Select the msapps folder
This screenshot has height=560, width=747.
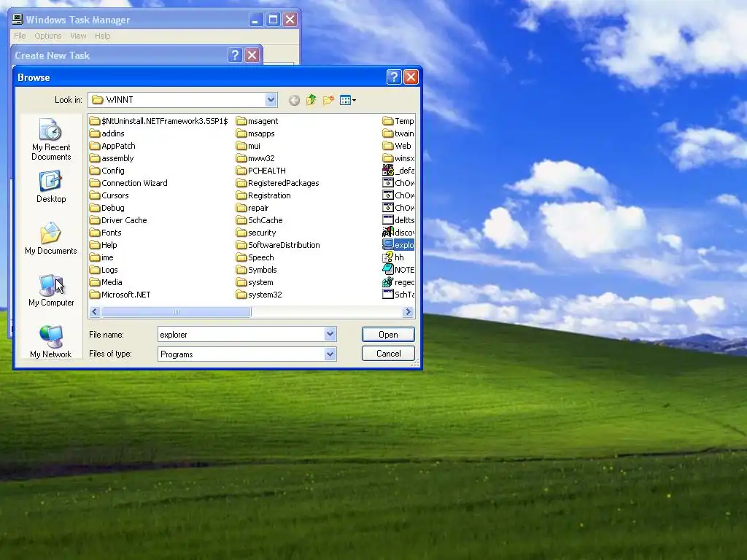pyautogui.click(x=256, y=133)
